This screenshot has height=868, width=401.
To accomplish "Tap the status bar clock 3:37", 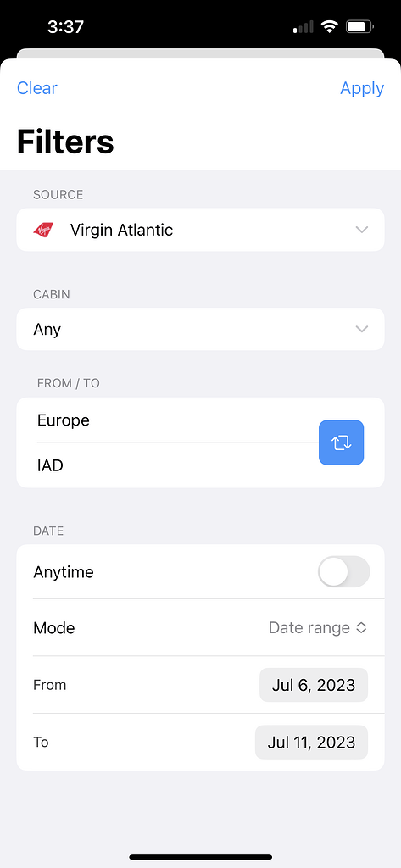I will coord(65,26).
